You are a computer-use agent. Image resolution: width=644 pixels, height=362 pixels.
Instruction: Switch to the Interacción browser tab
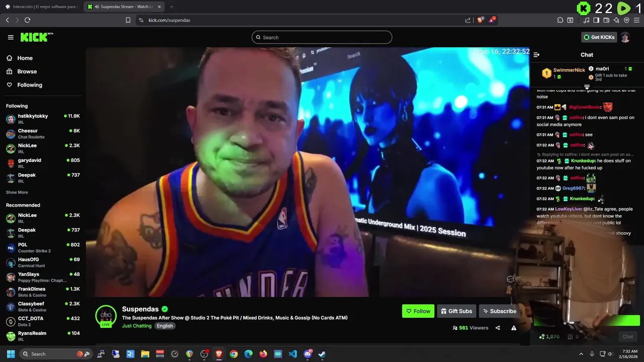point(42,7)
